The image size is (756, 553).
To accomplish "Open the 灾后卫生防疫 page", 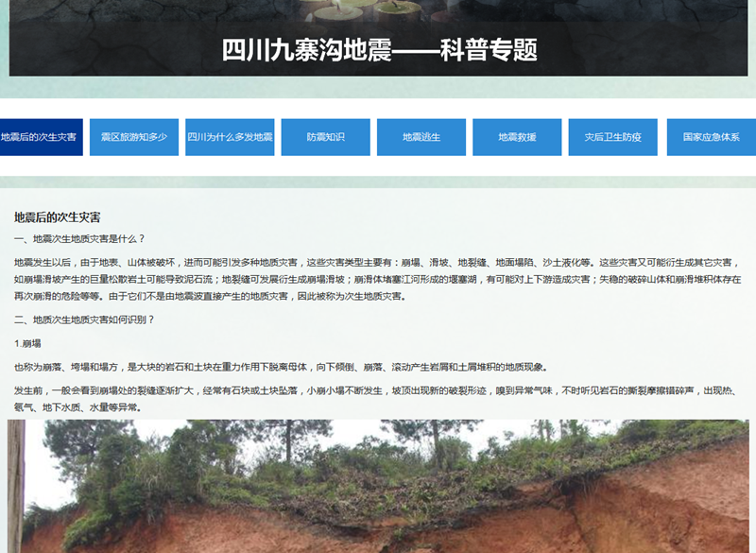I will pyautogui.click(x=612, y=137).
